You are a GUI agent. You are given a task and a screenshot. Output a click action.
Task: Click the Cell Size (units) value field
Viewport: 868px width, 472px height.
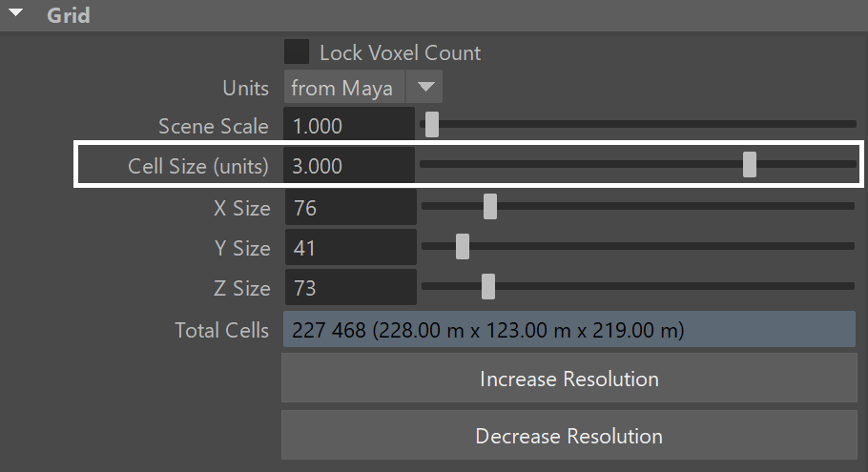pyautogui.click(x=349, y=166)
